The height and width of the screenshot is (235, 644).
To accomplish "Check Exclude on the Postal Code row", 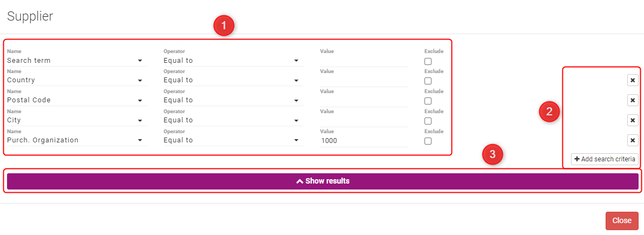I will [x=428, y=101].
